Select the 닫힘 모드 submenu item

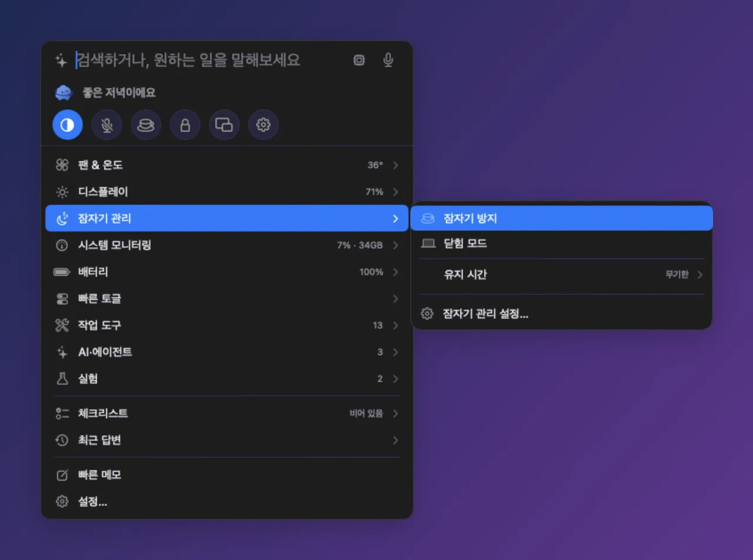tap(561, 243)
